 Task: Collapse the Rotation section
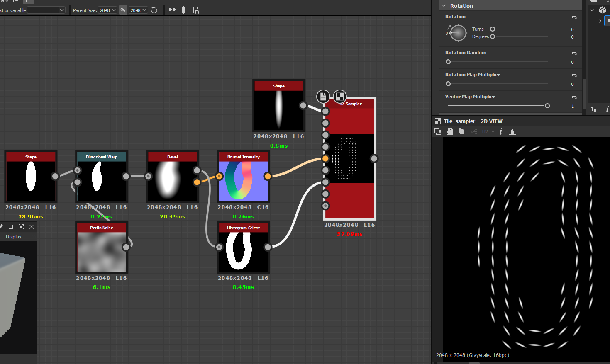(x=444, y=6)
